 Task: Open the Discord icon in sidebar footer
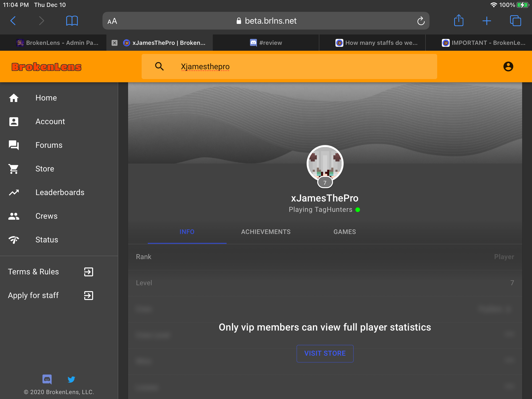click(47, 379)
